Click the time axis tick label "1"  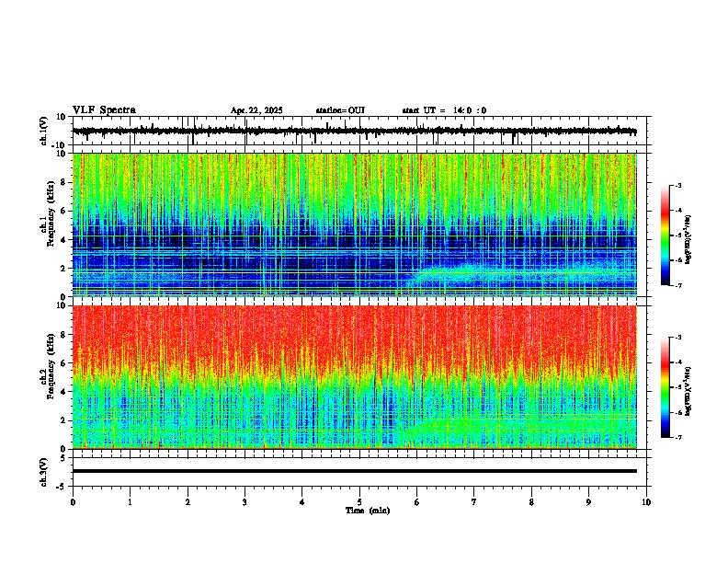pyautogui.click(x=130, y=502)
